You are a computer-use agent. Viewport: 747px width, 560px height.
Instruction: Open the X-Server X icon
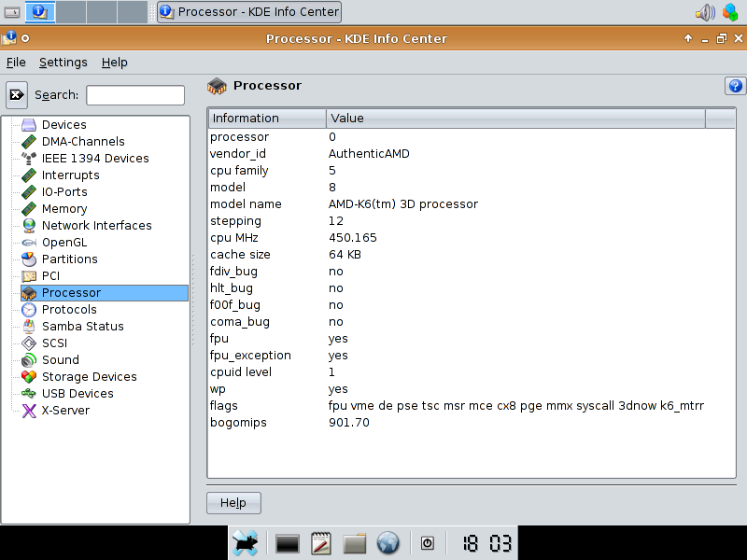tap(29, 411)
